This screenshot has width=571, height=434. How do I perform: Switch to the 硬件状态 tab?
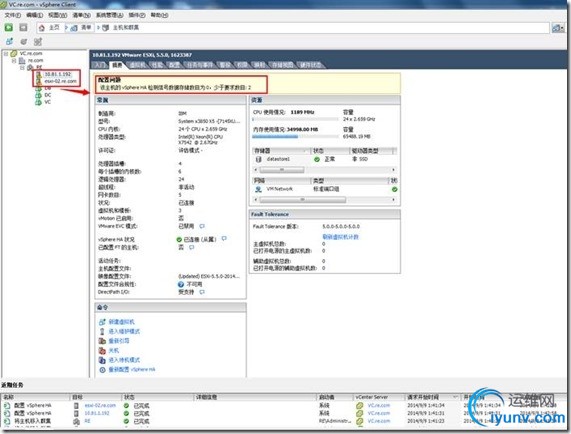click(310, 65)
